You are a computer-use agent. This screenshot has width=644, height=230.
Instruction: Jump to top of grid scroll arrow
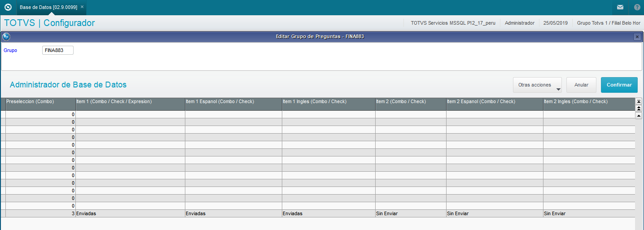click(x=639, y=101)
